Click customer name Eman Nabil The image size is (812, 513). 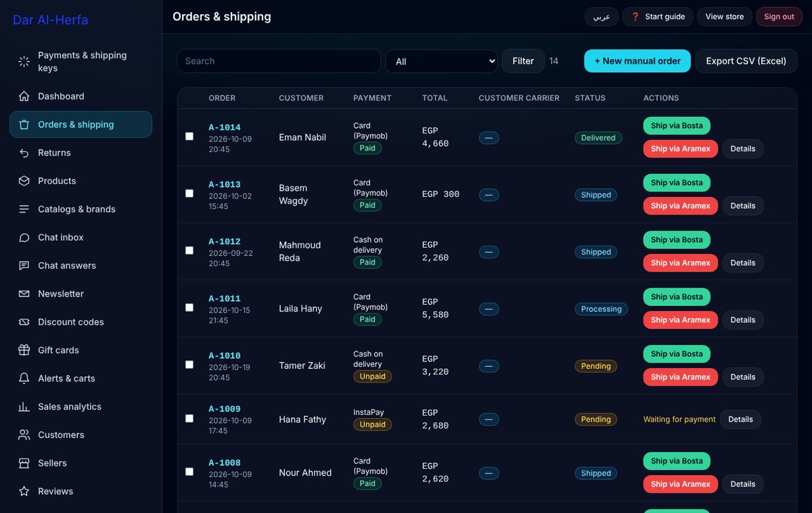(302, 137)
